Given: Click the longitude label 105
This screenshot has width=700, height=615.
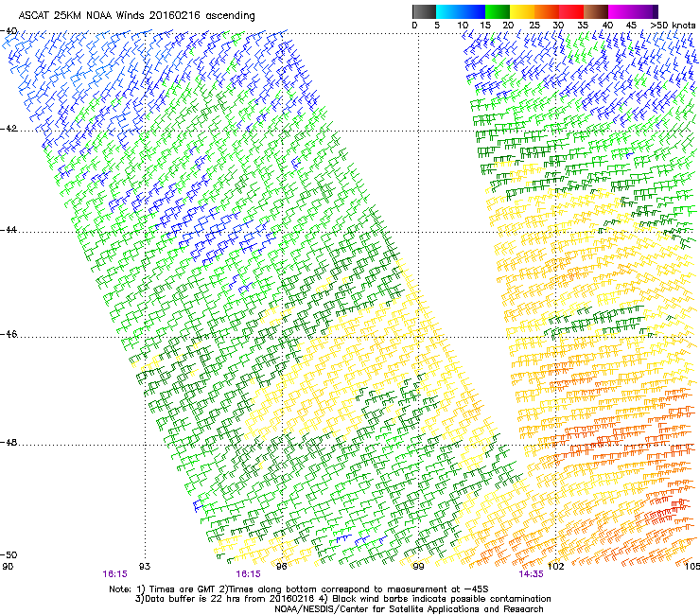Looking at the screenshot, I should [692, 567].
